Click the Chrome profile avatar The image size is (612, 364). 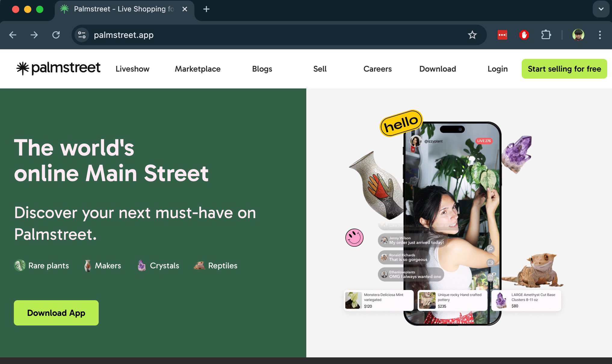pyautogui.click(x=578, y=35)
